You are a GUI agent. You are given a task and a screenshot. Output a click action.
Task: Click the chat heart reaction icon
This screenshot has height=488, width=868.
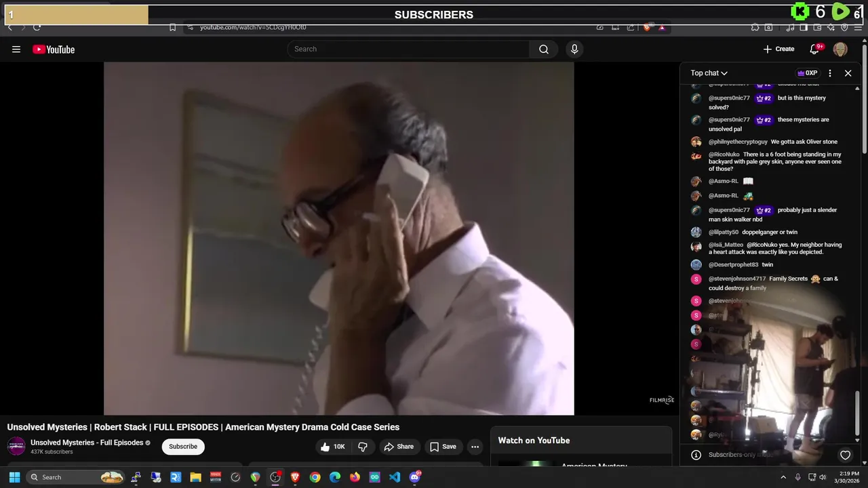(x=845, y=455)
